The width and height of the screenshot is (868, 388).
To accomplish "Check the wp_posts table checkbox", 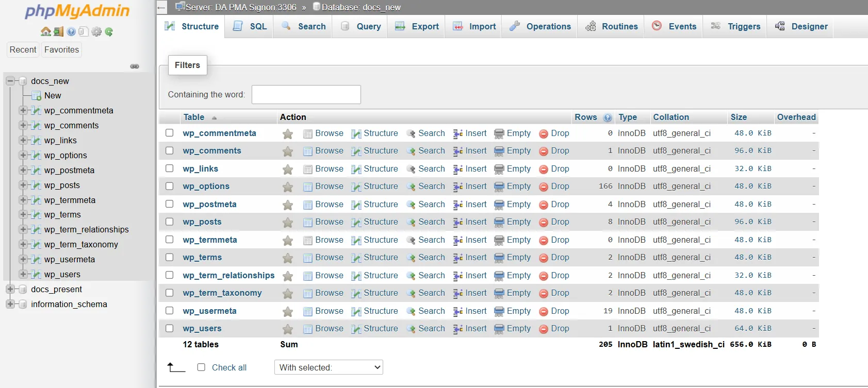I will [170, 222].
